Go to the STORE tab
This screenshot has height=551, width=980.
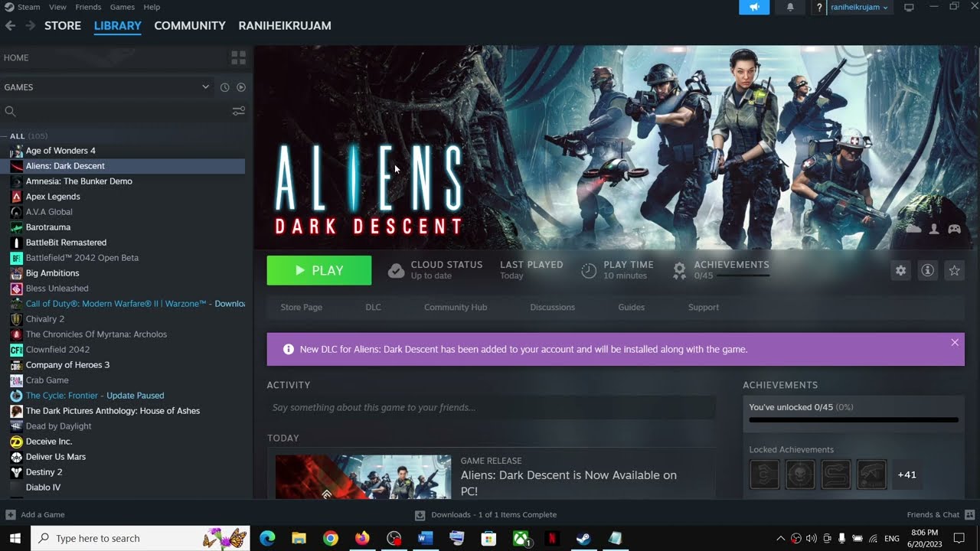click(x=63, y=25)
